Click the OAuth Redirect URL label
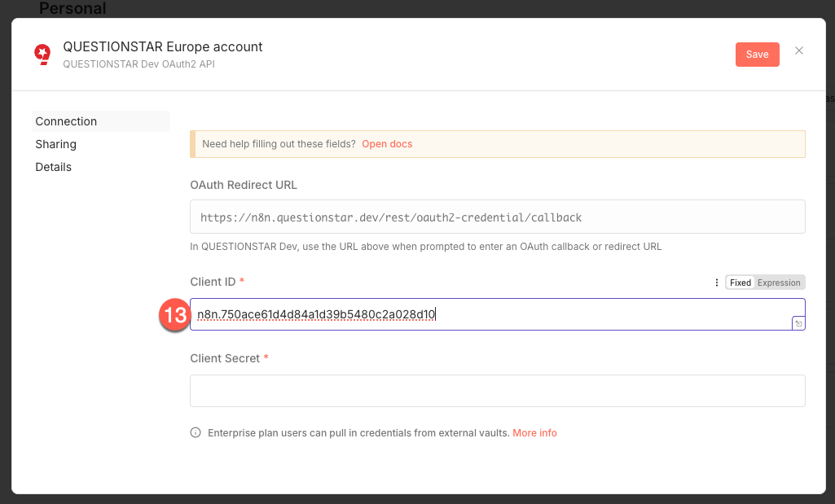 tap(244, 185)
